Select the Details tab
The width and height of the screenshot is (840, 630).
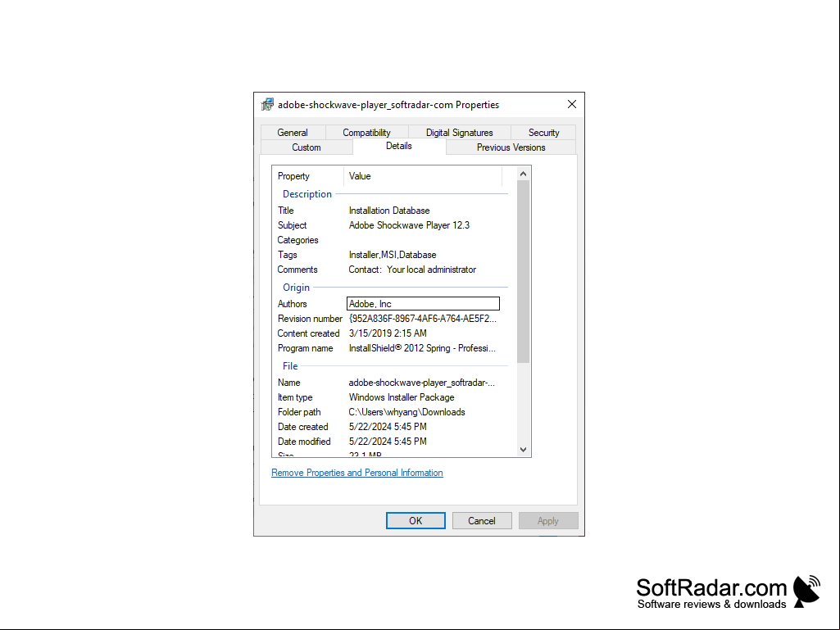click(399, 147)
